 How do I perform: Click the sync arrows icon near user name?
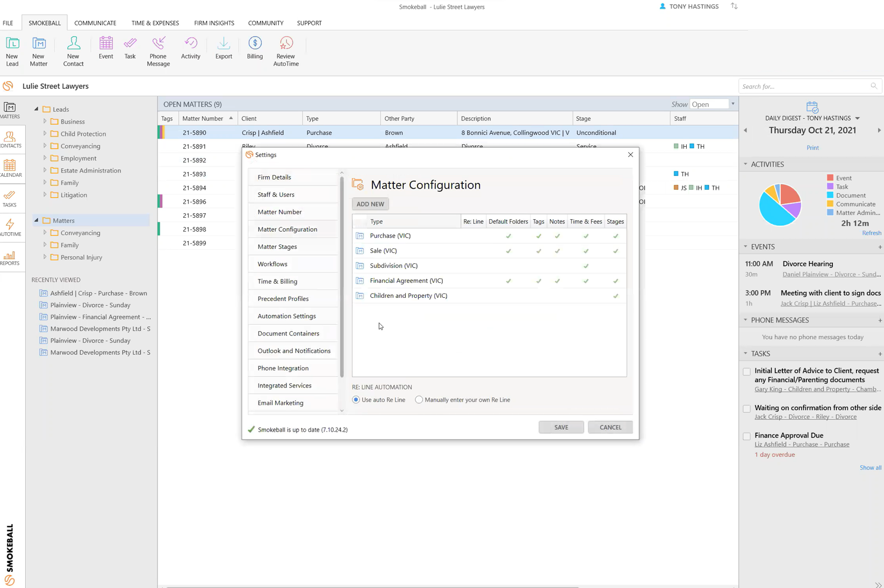734,6
